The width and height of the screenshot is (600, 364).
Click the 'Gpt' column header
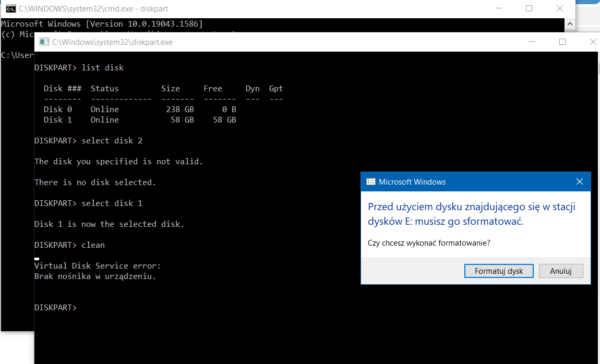click(x=276, y=88)
